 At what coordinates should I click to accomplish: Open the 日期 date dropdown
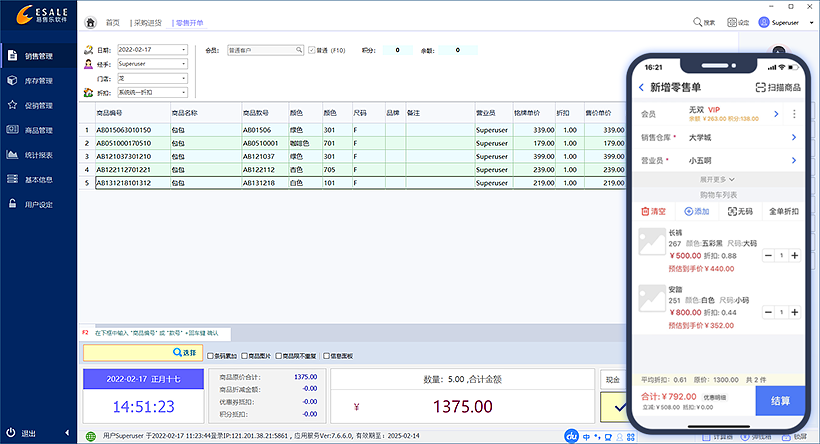click(x=184, y=49)
